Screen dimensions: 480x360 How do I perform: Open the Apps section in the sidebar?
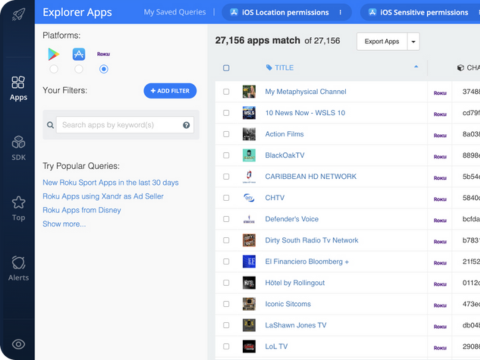(x=18, y=88)
